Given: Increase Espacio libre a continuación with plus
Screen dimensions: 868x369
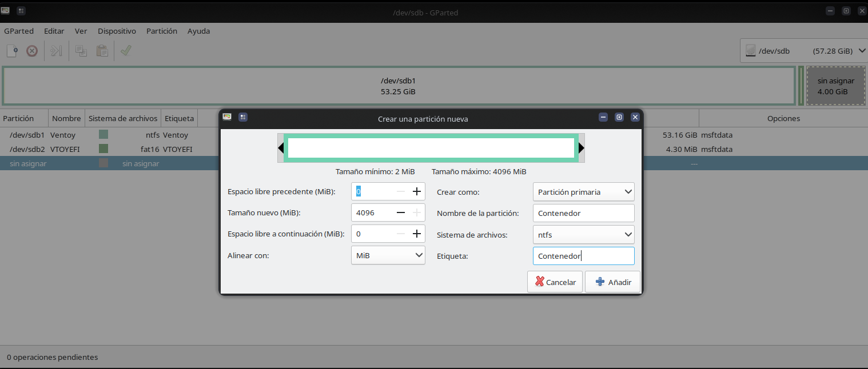Looking at the screenshot, I should tap(417, 234).
